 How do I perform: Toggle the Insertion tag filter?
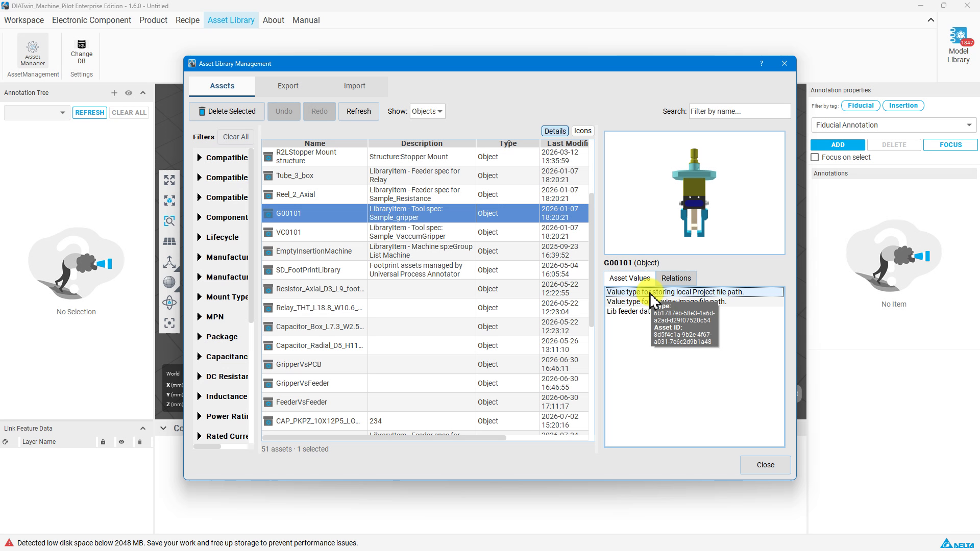pos(903,106)
